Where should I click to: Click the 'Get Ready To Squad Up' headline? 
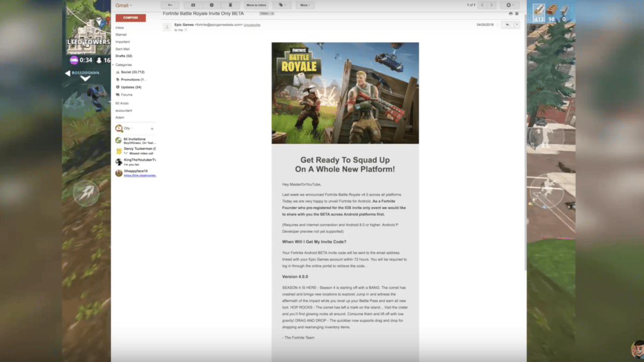345,165
